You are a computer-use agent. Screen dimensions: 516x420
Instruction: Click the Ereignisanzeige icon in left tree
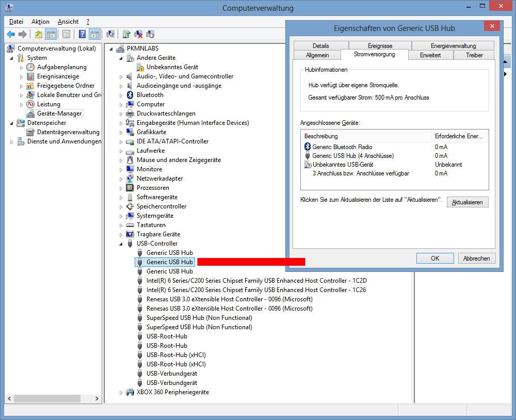[30, 76]
